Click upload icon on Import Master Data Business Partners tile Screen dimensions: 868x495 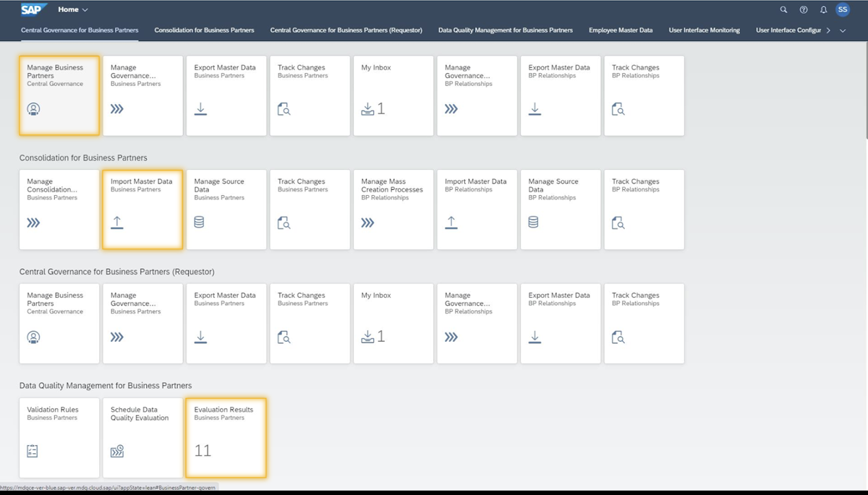click(117, 223)
